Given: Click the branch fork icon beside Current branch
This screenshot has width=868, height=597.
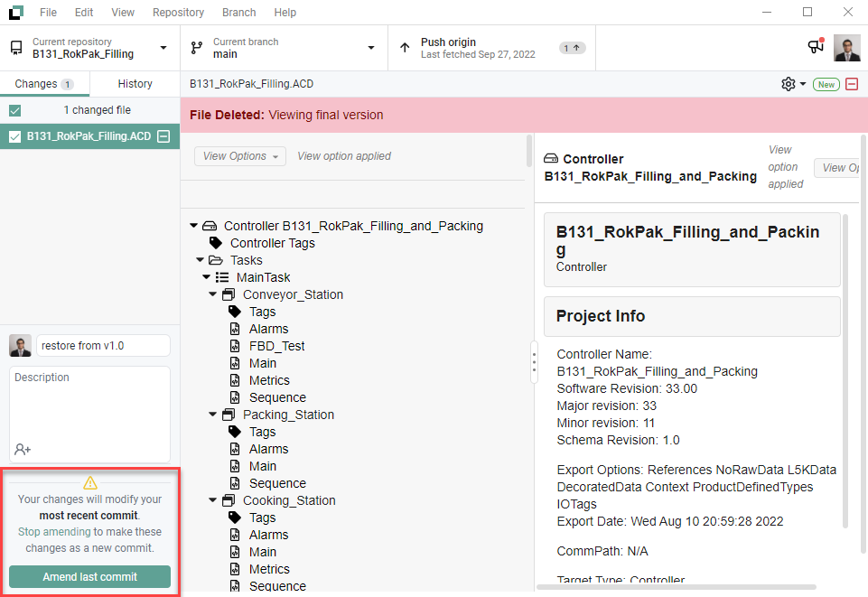Looking at the screenshot, I should (197, 47).
